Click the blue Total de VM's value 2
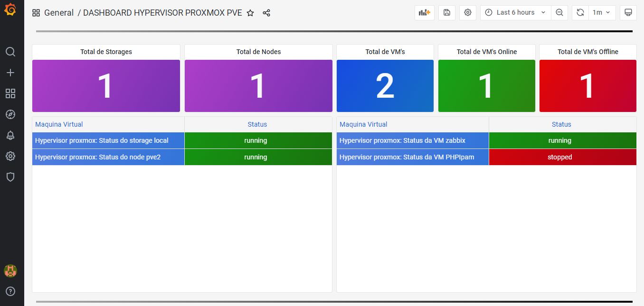This screenshot has height=306, width=644. click(385, 86)
